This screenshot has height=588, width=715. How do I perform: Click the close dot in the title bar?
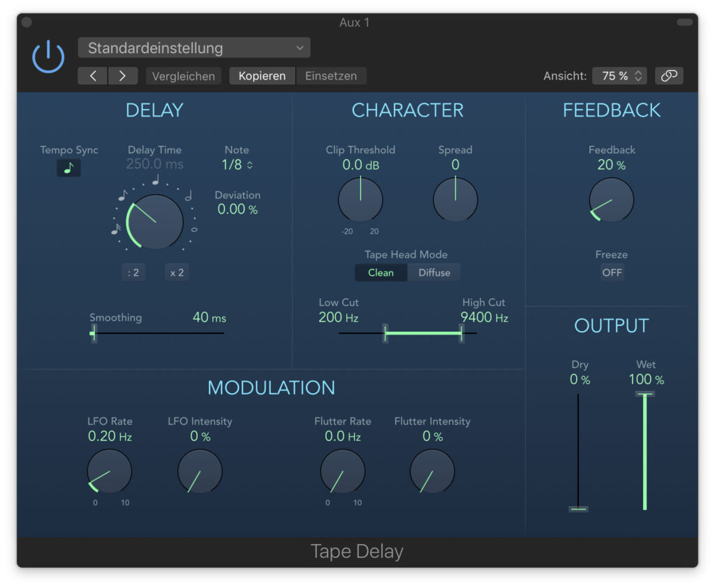click(27, 22)
